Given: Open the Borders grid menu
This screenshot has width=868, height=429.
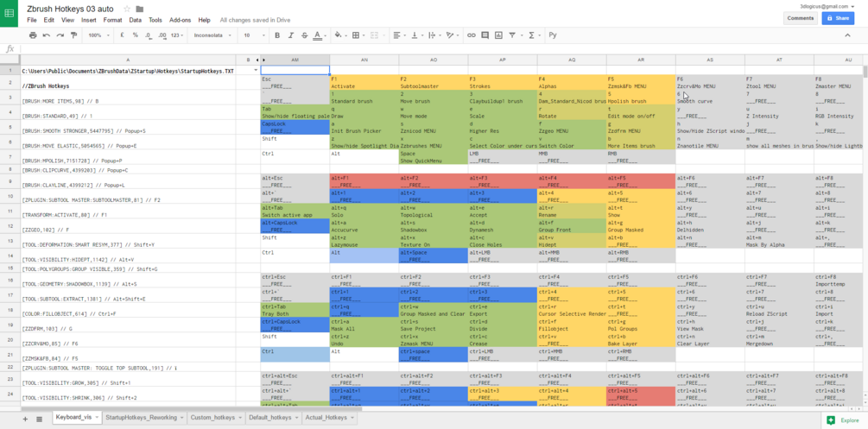Looking at the screenshot, I should (x=358, y=35).
